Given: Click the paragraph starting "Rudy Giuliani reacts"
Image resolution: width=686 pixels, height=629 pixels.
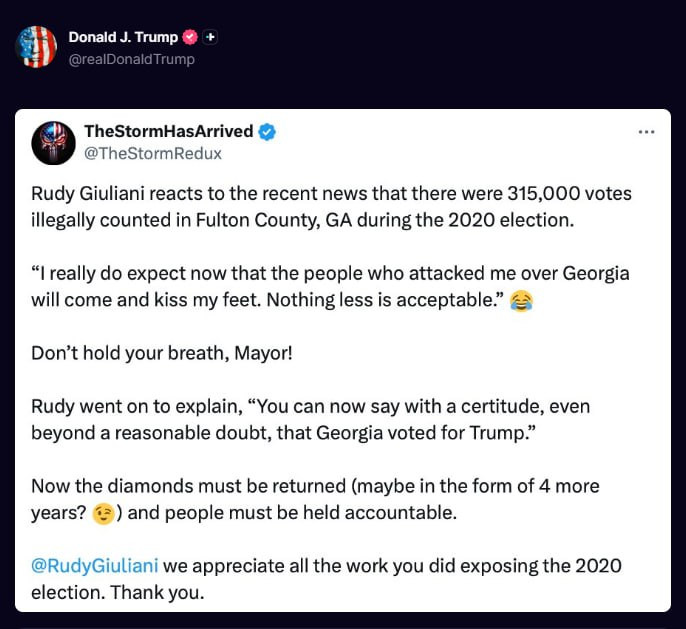Looking at the screenshot, I should click(331, 194).
